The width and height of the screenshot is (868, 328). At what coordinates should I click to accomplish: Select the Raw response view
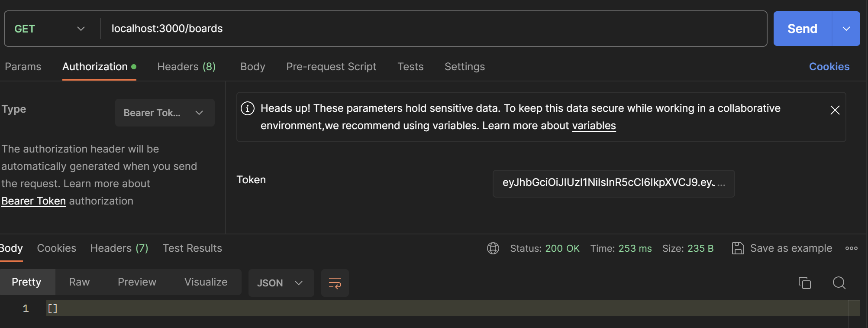pos(79,282)
